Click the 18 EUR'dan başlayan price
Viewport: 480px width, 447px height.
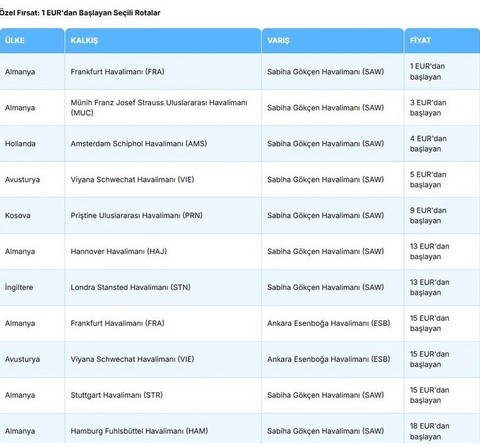pyautogui.click(x=429, y=431)
